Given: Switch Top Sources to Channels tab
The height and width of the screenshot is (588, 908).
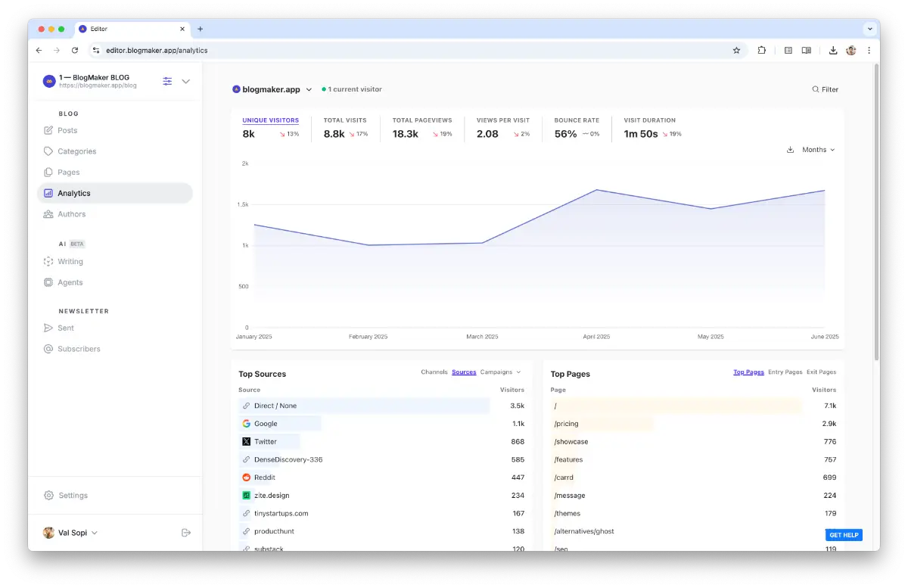Looking at the screenshot, I should click(434, 372).
